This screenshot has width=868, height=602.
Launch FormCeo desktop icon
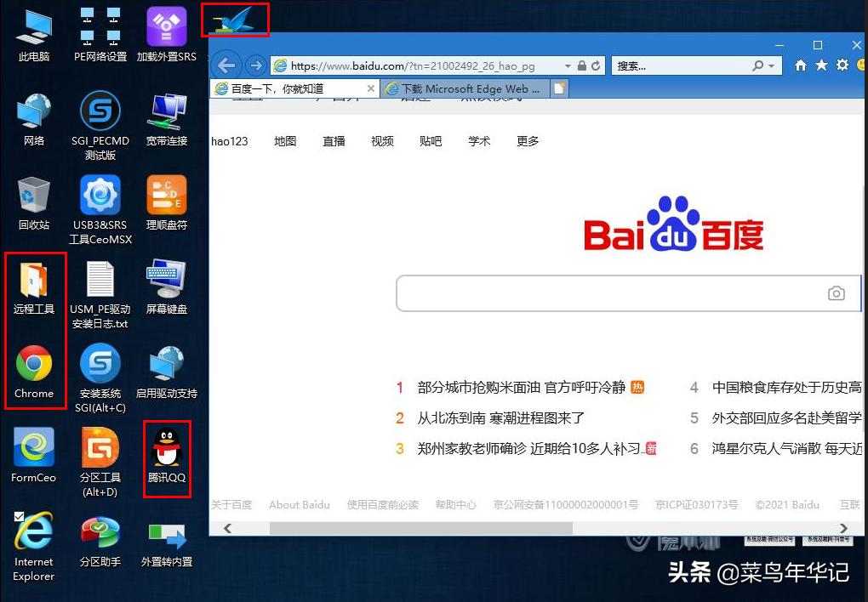pyautogui.click(x=34, y=456)
